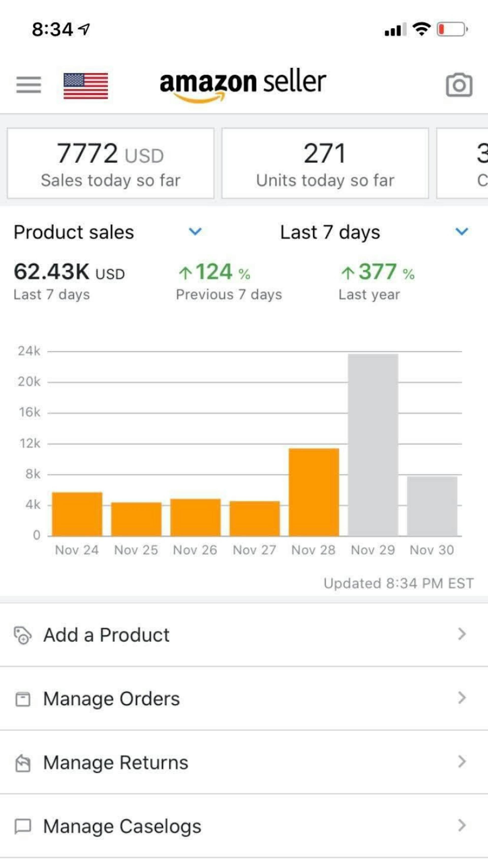Viewport: 488px width, 868px height.
Task: Tap the US flag marketplace icon
Action: 86,86
